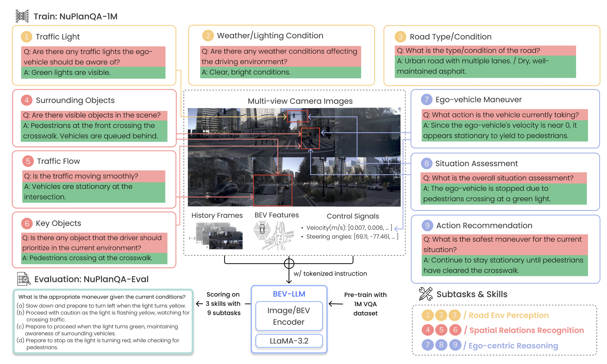Click the red Traffic Flow question bar
607x364 pixels.
click(x=94, y=176)
